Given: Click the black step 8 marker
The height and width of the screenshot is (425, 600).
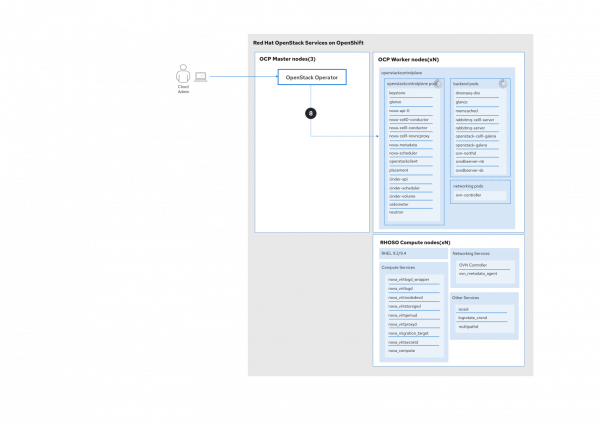Looking at the screenshot, I should [310, 113].
